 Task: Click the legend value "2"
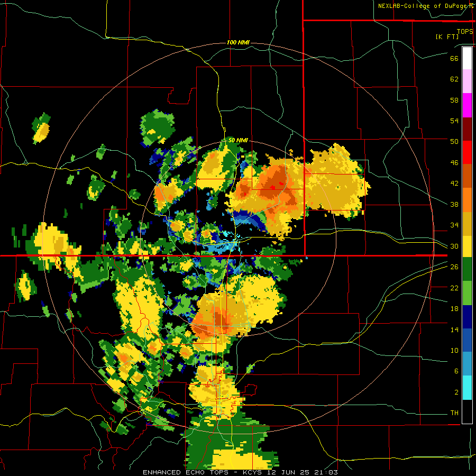(456, 392)
